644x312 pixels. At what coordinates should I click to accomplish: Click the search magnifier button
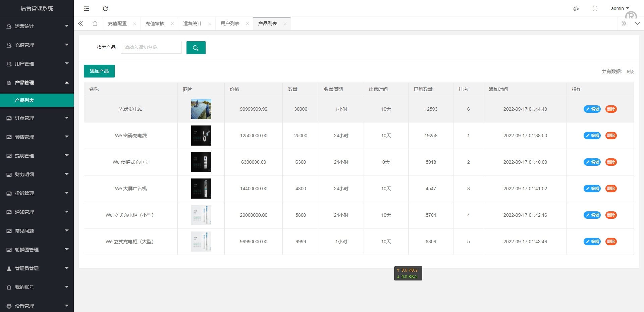[x=196, y=48]
